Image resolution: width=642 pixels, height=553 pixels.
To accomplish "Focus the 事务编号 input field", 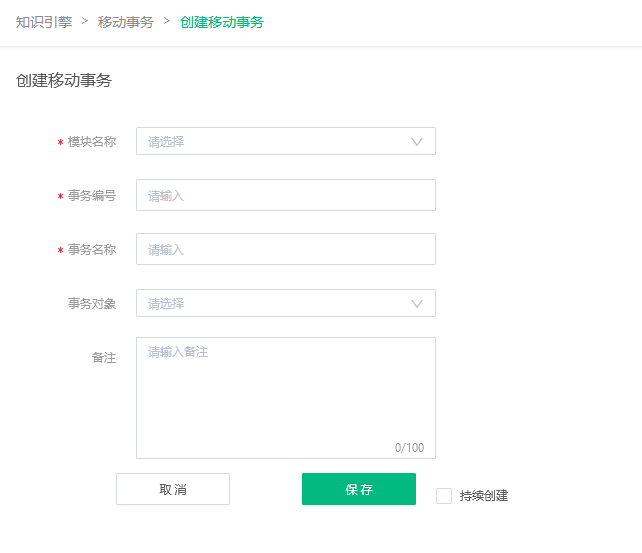I will point(286,195).
